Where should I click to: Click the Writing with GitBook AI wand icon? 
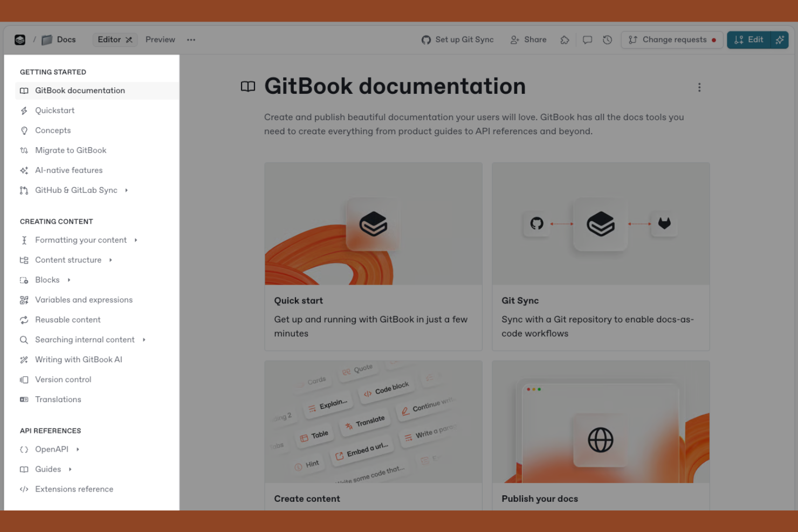coord(24,360)
